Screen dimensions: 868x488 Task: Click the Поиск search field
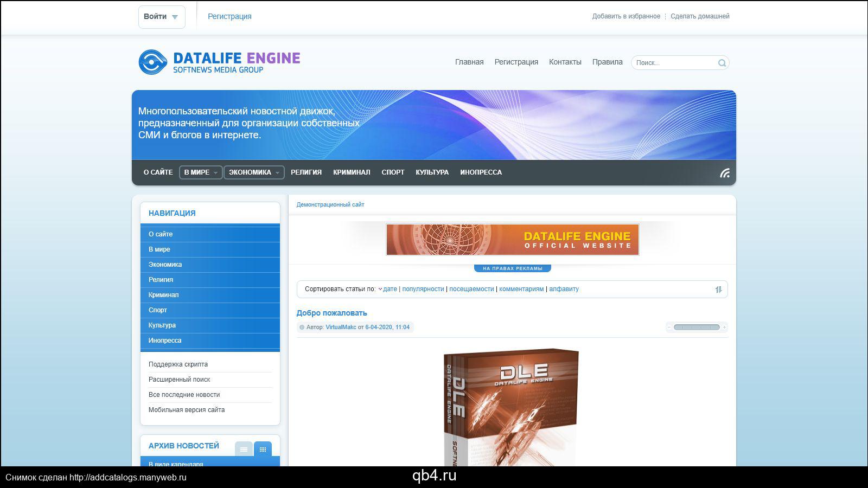coord(674,63)
